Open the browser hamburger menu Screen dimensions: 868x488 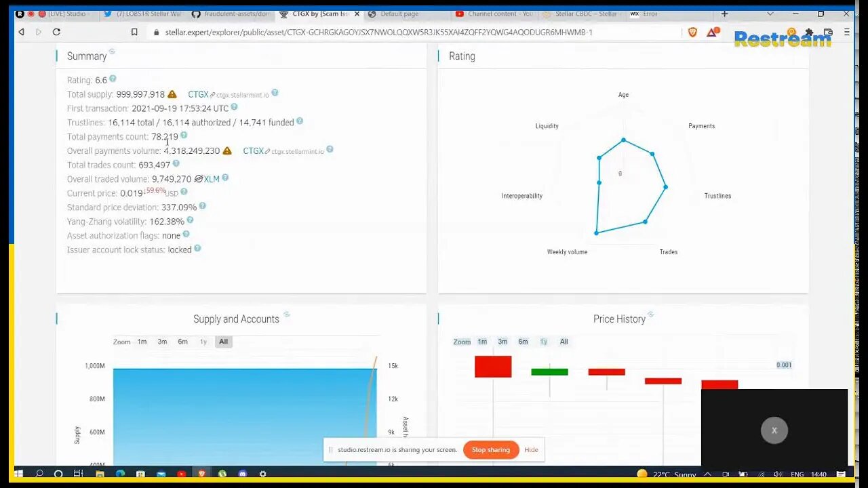848,32
